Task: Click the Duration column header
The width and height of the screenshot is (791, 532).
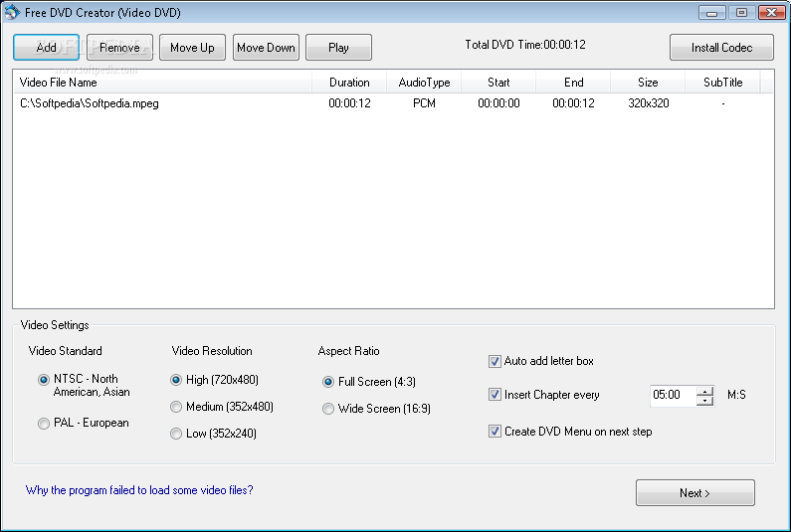Action: [x=349, y=83]
